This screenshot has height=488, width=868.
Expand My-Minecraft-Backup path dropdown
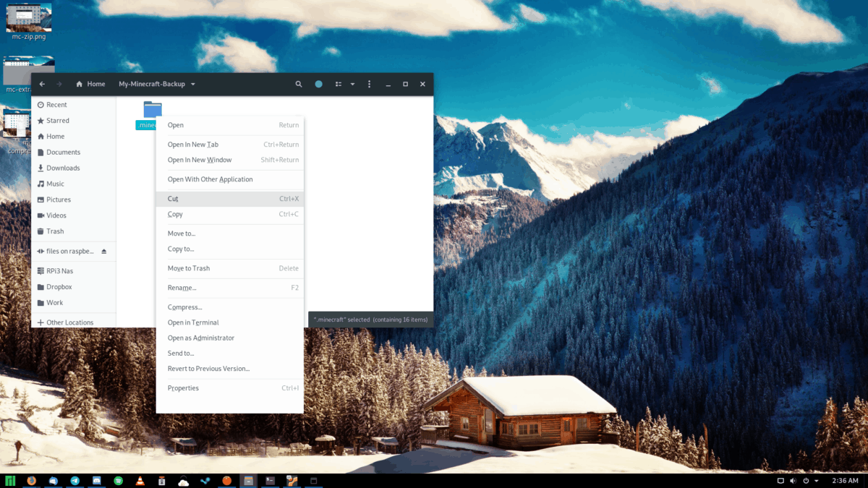point(192,84)
